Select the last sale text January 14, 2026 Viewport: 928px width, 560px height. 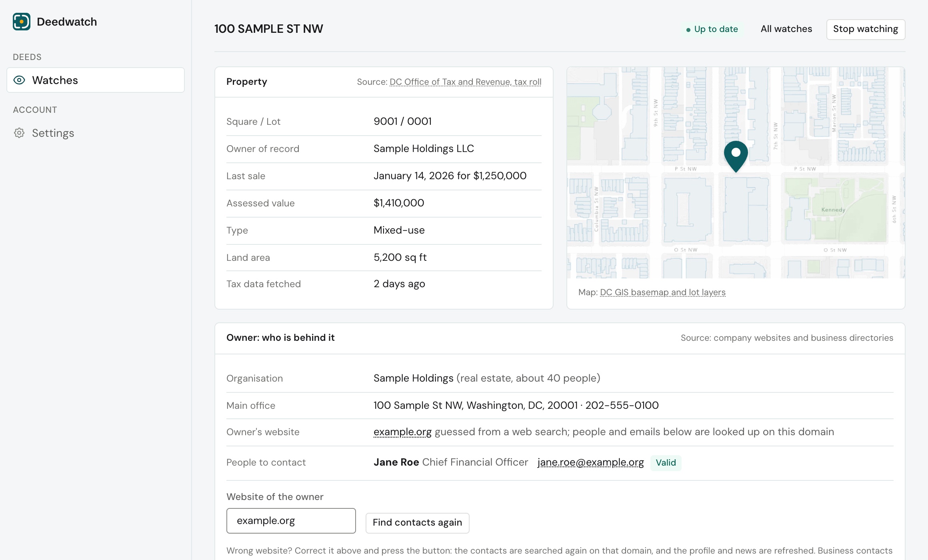coord(414,176)
